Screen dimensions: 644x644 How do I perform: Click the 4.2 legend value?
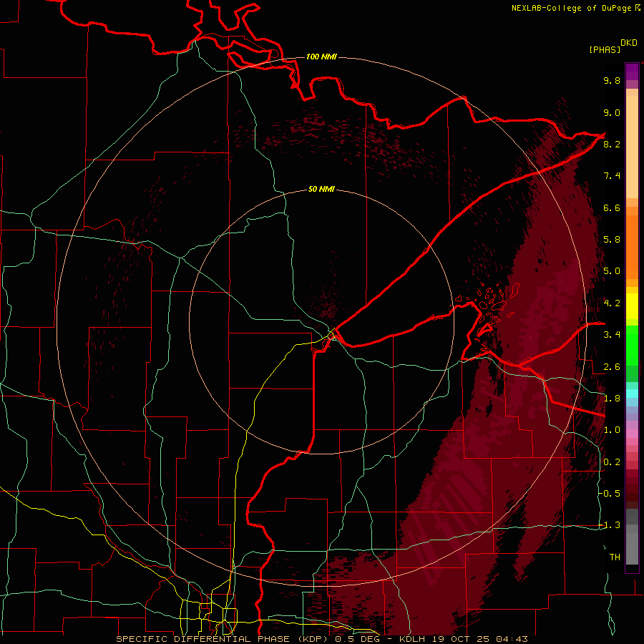pos(612,303)
